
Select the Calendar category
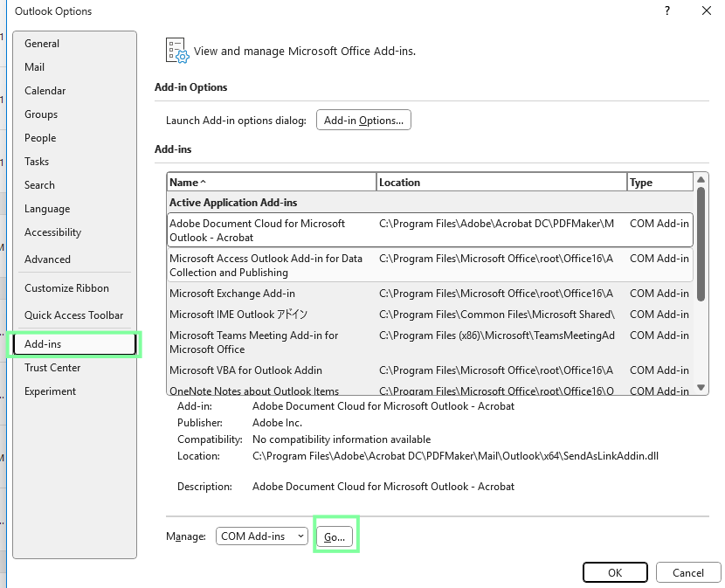(75, 91)
